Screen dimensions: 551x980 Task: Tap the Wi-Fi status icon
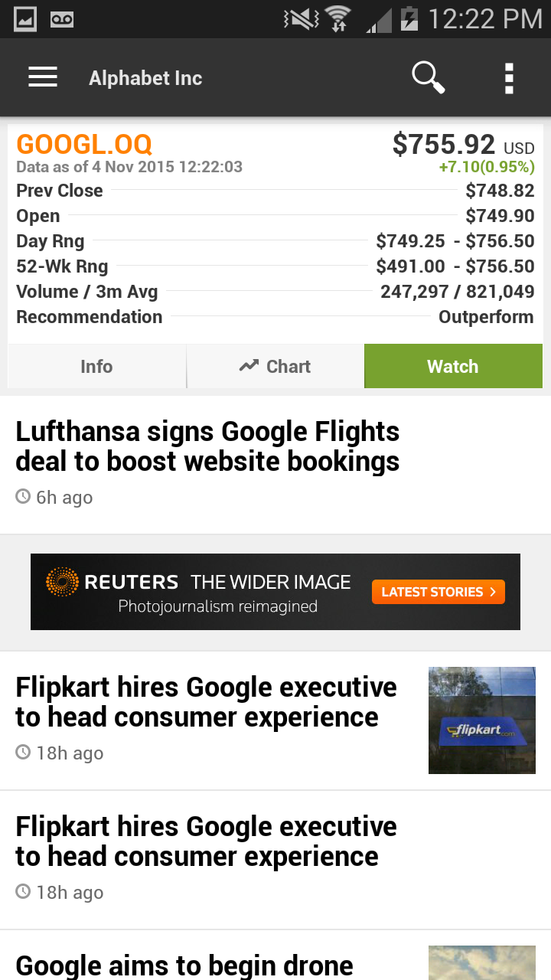tap(337, 19)
